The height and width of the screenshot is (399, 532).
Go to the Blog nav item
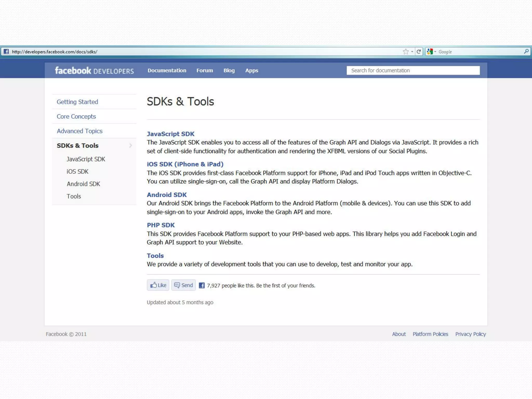tap(229, 70)
